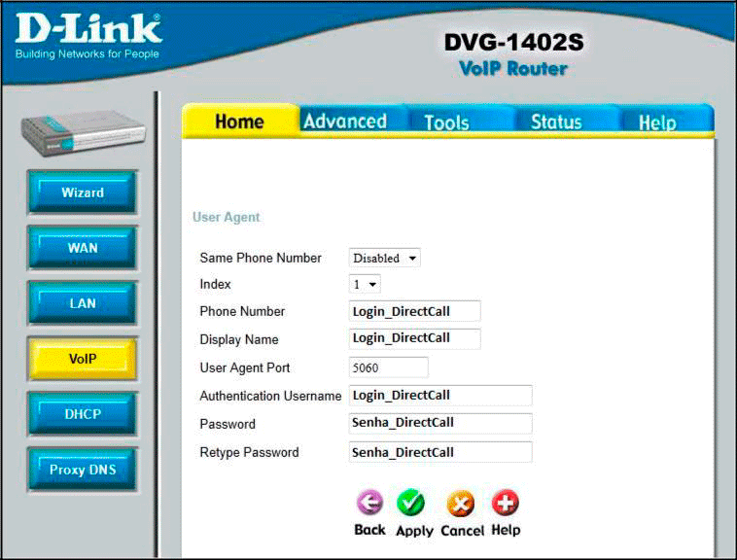Image resolution: width=737 pixels, height=560 pixels.
Task: Open the DHCP settings page
Action: pyautogui.click(x=83, y=414)
